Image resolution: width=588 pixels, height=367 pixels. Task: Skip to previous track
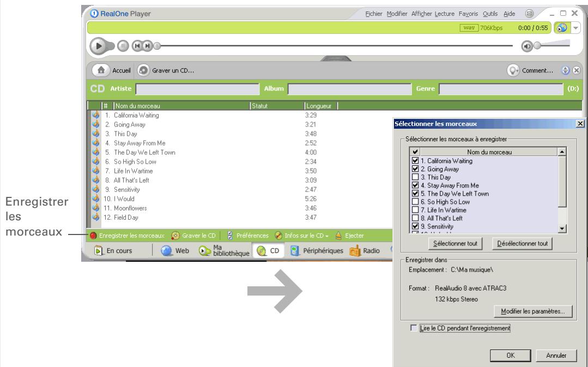(137, 46)
